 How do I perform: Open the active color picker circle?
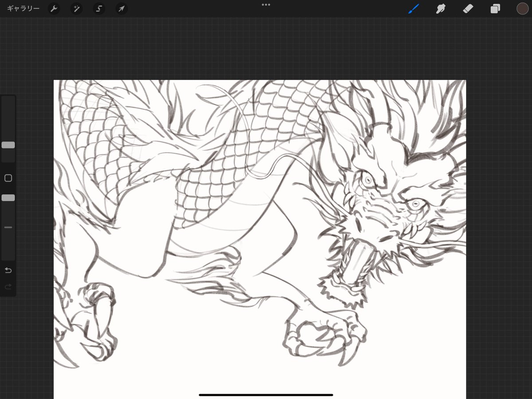tap(522, 8)
